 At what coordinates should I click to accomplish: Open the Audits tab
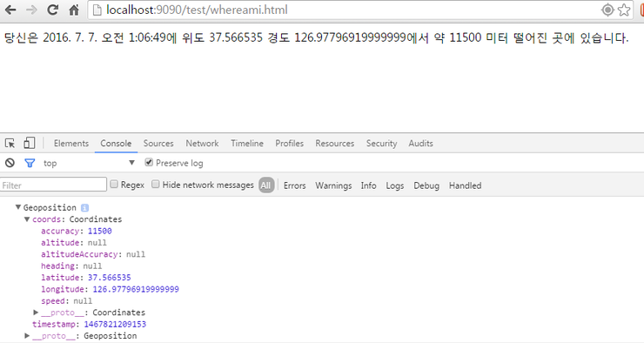pyautogui.click(x=420, y=144)
